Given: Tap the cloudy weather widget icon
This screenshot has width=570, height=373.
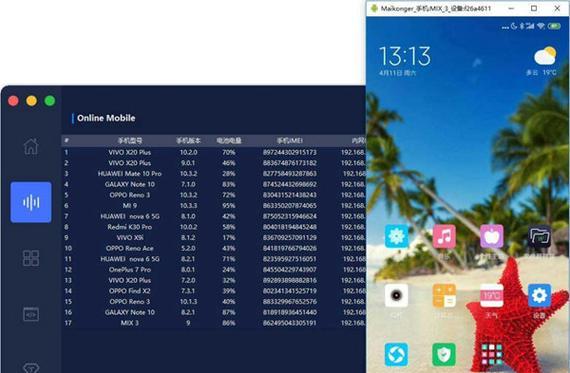Looking at the screenshot, I should [545, 56].
